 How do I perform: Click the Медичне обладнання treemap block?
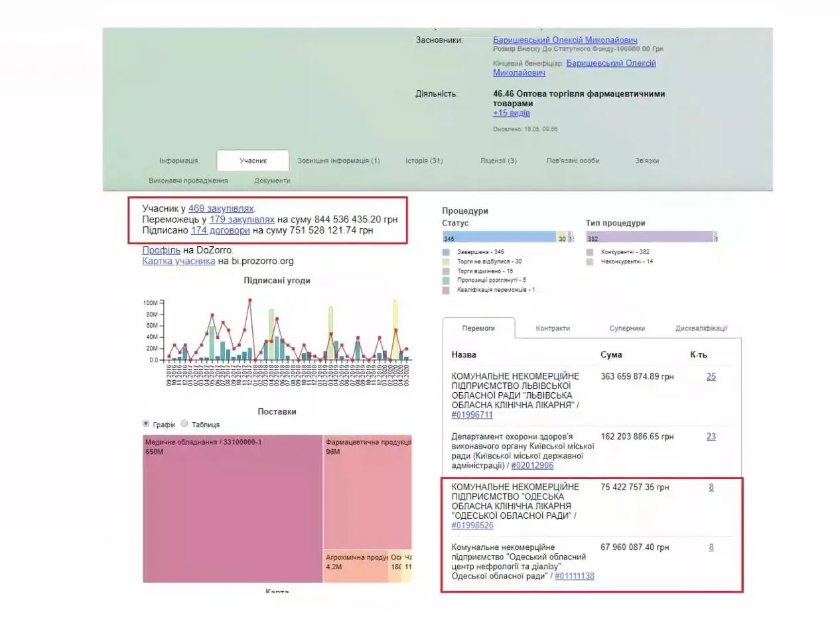click(x=232, y=509)
